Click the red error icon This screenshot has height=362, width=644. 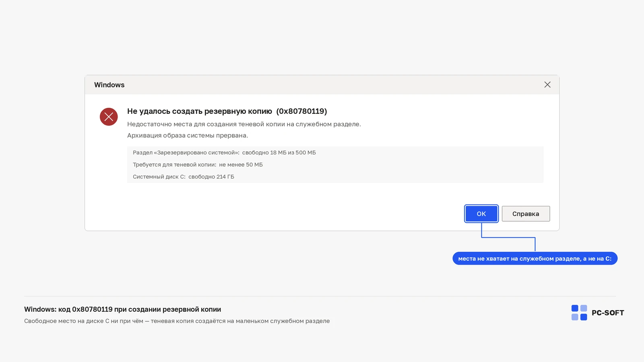(x=109, y=117)
